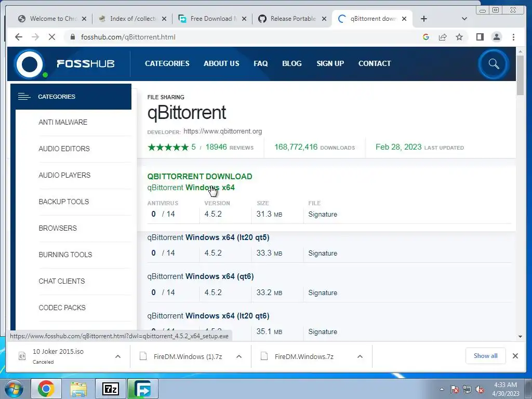Switch to Welcome to Chrome tab
Screen dimensions: 532x399
tap(52, 19)
